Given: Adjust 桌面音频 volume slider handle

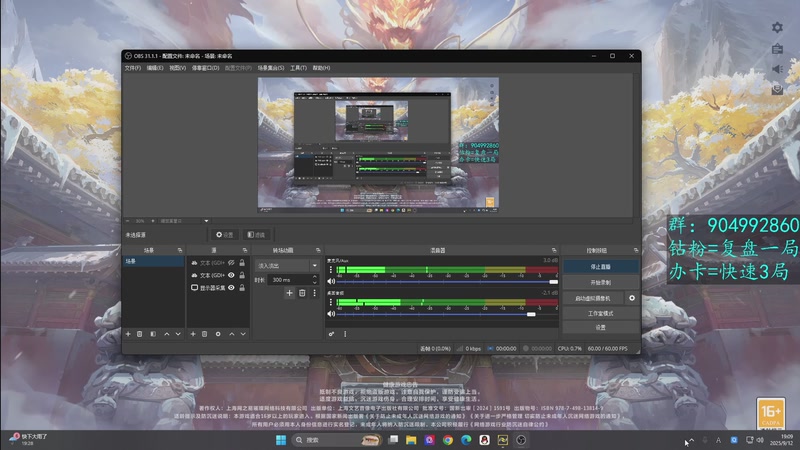Looking at the screenshot, I should [x=531, y=314].
